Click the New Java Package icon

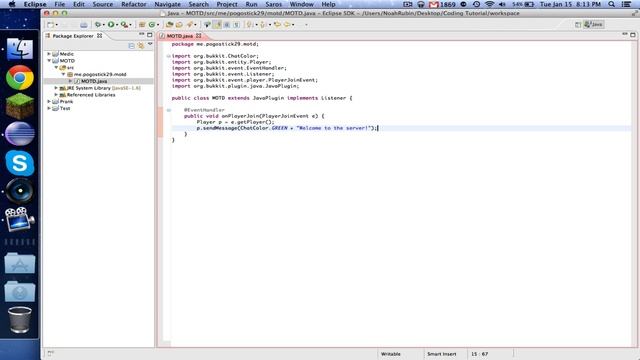point(142,25)
